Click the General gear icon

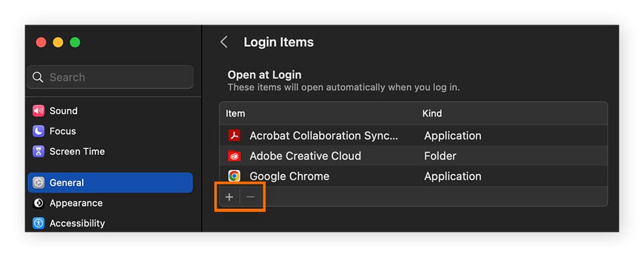pyautogui.click(x=38, y=183)
